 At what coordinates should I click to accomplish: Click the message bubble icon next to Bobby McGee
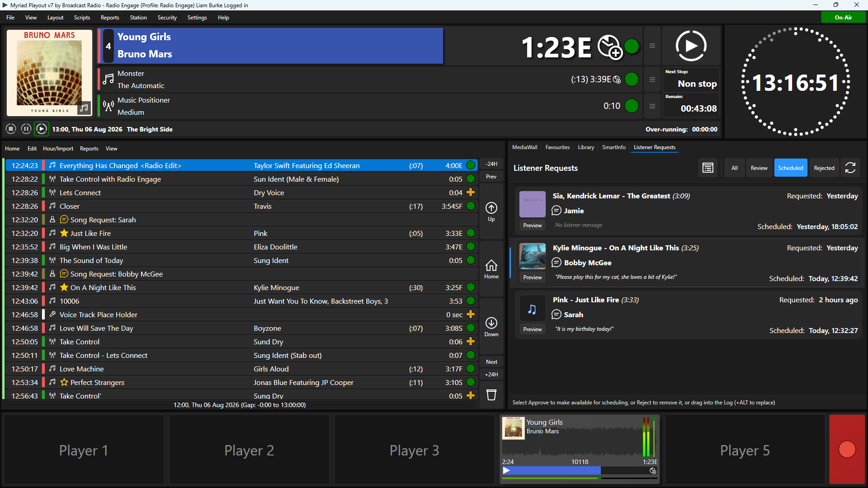pos(557,263)
